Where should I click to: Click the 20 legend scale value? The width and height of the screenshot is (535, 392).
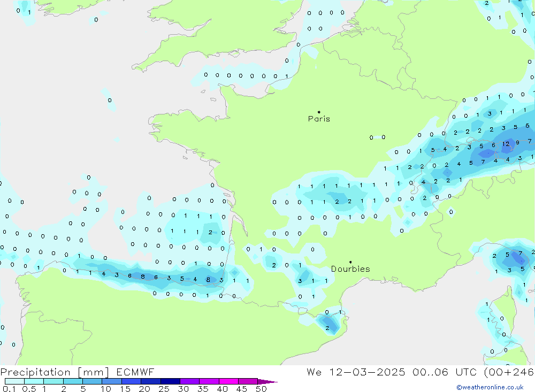pyautogui.click(x=144, y=389)
